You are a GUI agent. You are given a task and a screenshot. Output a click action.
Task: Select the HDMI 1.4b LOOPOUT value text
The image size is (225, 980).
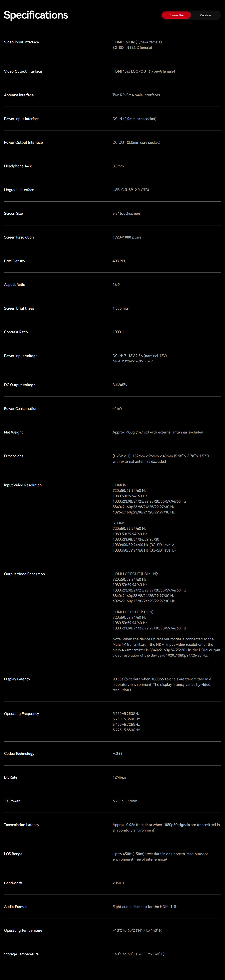(x=143, y=71)
